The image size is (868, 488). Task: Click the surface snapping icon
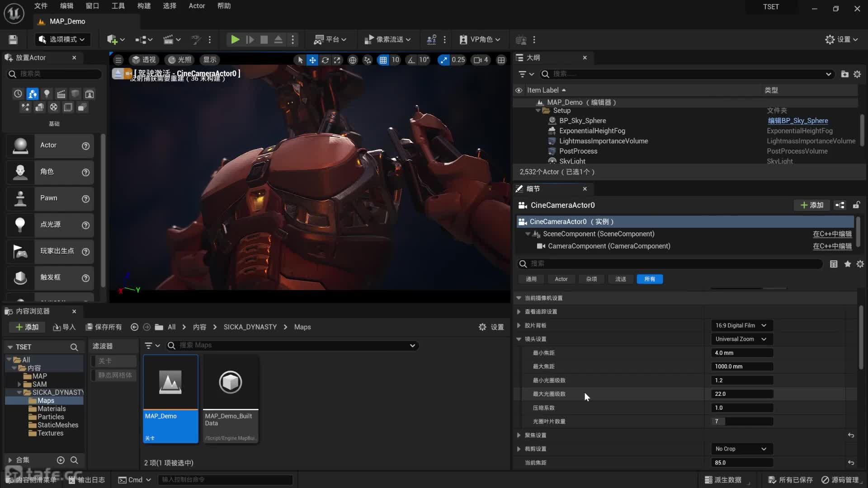(x=368, y=60)
